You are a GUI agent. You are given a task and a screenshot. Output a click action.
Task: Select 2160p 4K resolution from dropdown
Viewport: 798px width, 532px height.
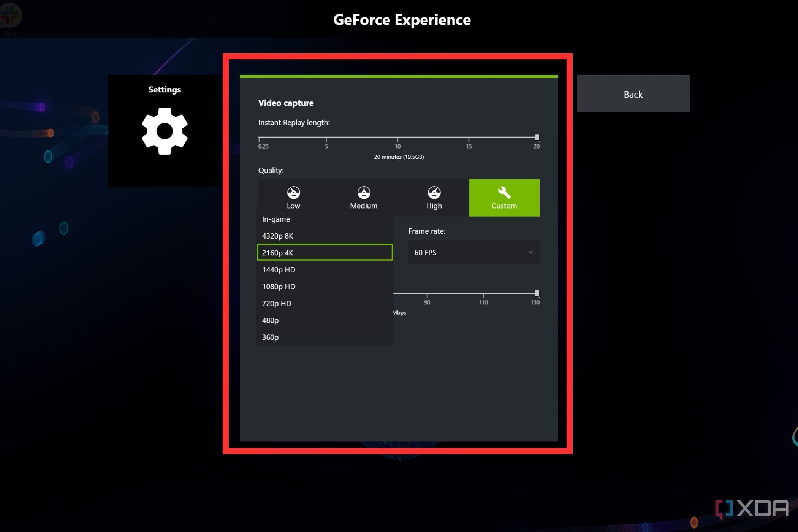[x=325, y=252]
